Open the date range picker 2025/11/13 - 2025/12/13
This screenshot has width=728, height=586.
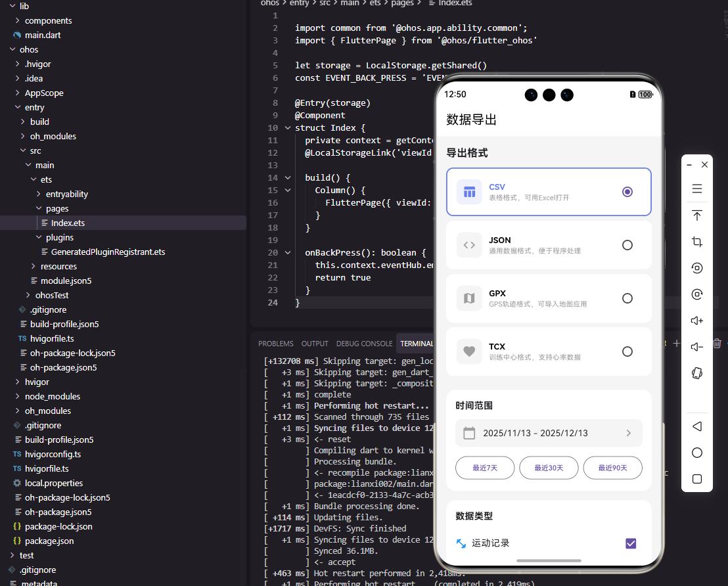[x=549, y=433]
